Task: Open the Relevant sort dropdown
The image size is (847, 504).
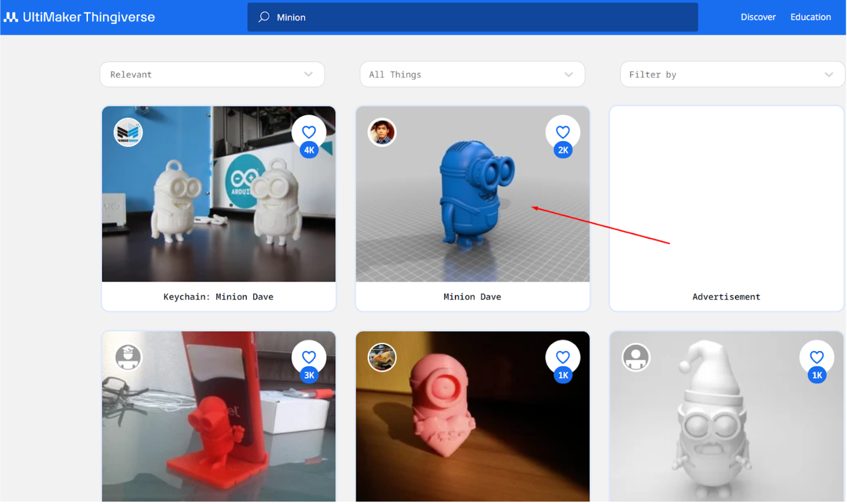Action: coord(212,74)
